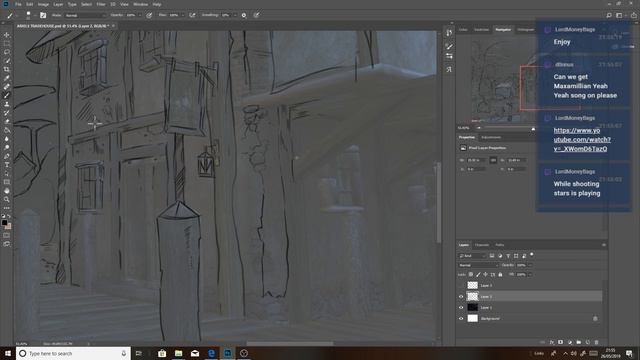Create a new layer
Image resolution: width=640 pixels, height=360 pixels.
pos(588,342)
